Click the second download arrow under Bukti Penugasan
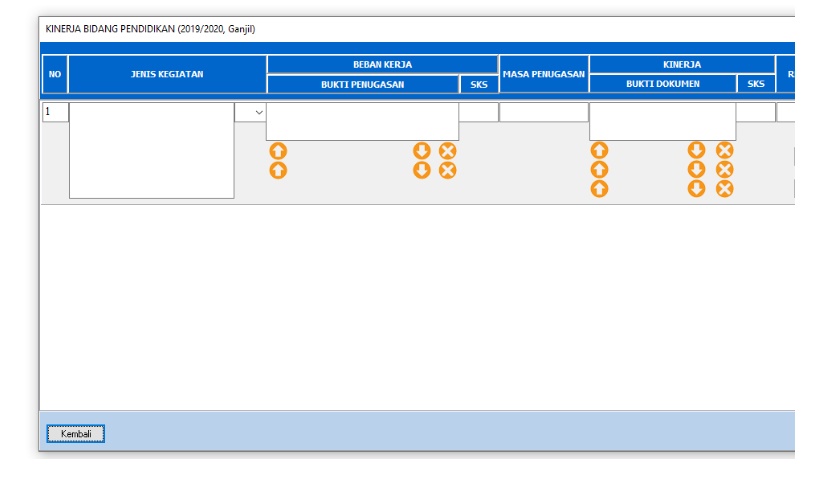 point(421,170)
